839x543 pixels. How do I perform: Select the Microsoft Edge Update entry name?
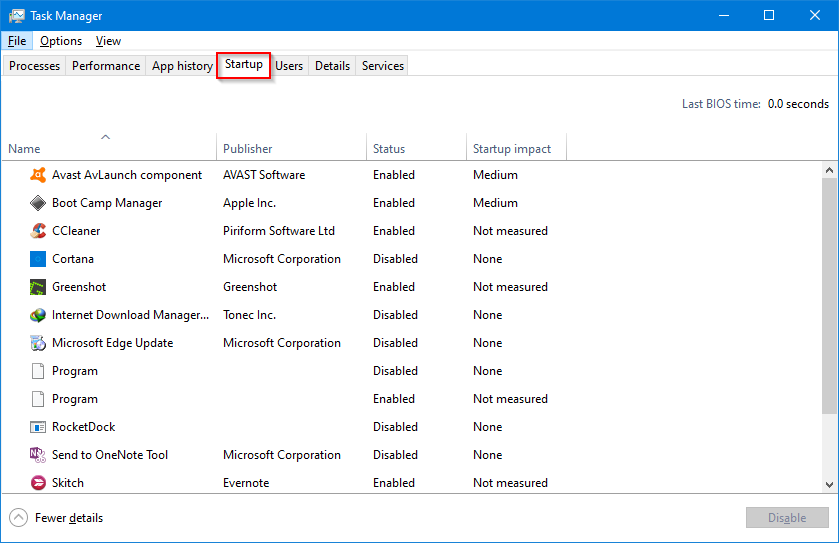[x=112, y=343]
